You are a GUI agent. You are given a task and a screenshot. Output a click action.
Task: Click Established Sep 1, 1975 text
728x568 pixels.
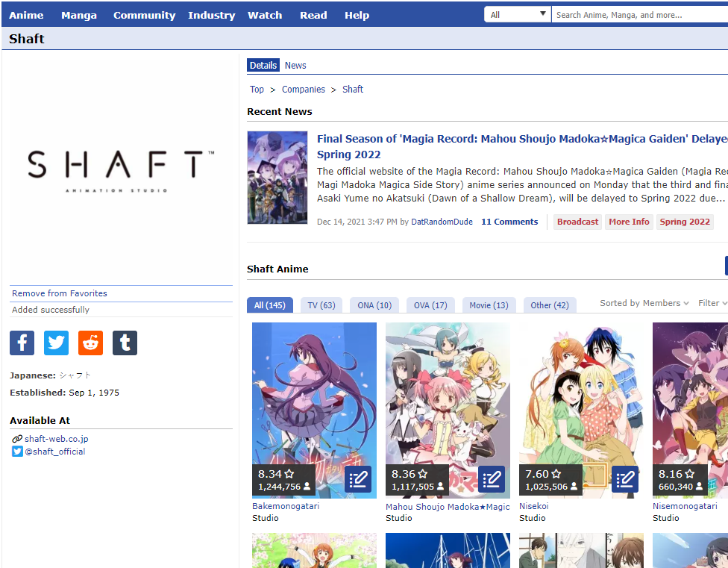tap(65, 393)
